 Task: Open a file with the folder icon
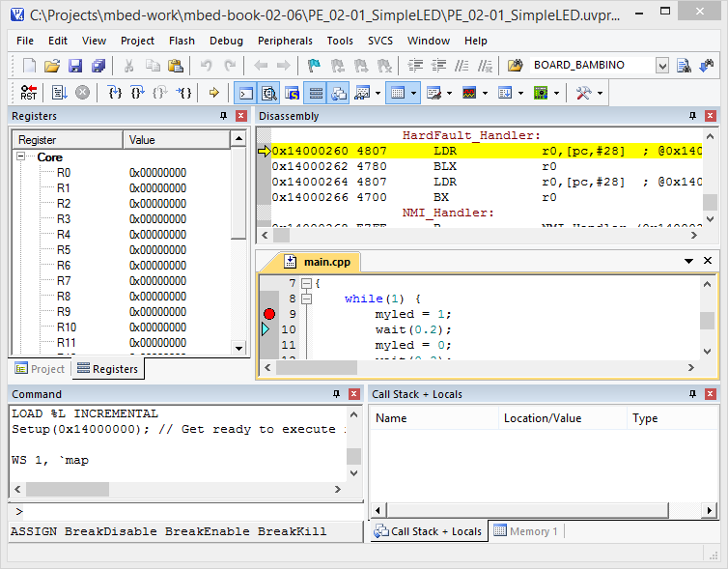click(x=52, y=66)
